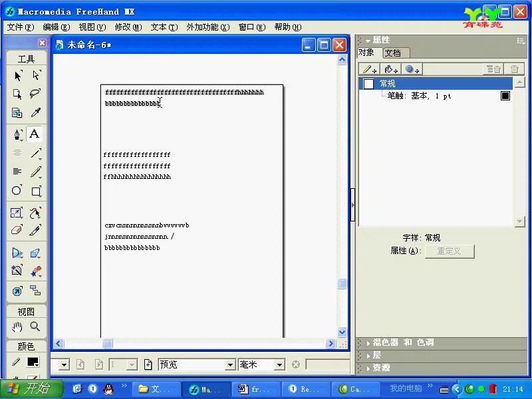
Task: Click the 重定义 button
Action: click(x=450, y=251)
